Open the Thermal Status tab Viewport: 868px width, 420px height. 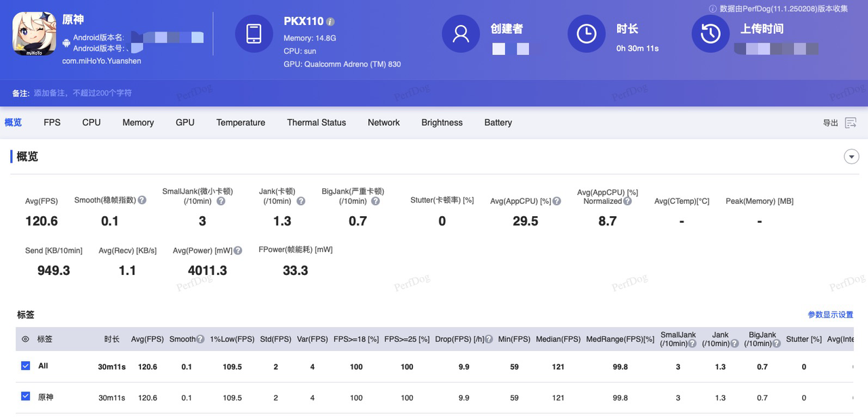[317, 123]
